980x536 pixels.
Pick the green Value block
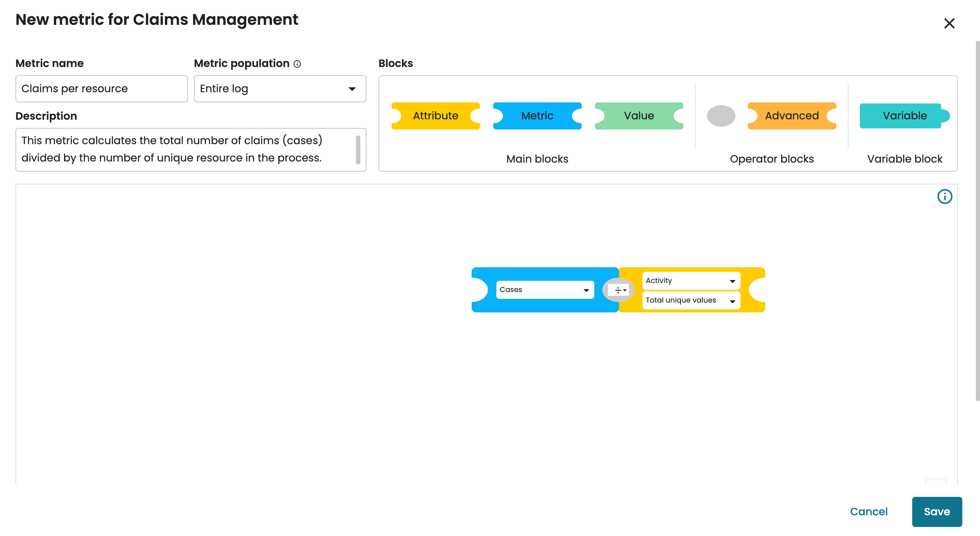pos(638,116)
